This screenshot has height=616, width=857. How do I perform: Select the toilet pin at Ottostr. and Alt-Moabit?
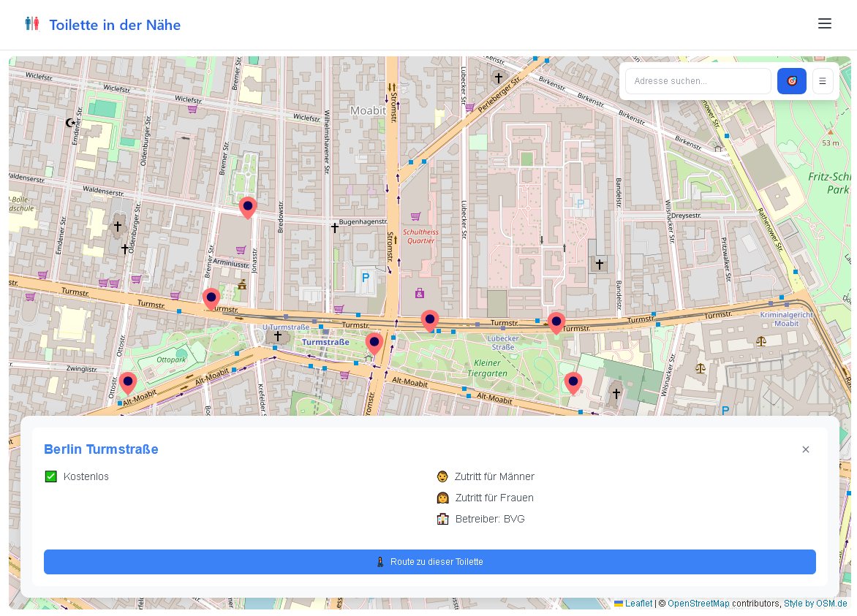click(128, 384)
